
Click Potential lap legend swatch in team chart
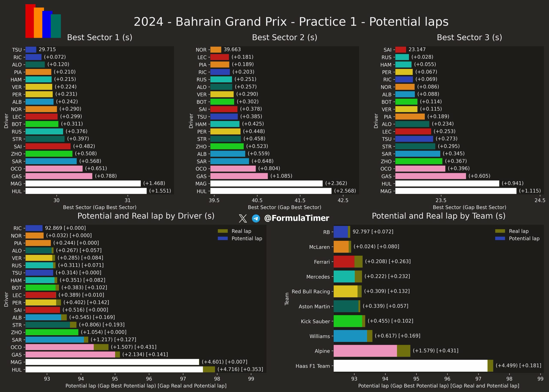(500, 238)
